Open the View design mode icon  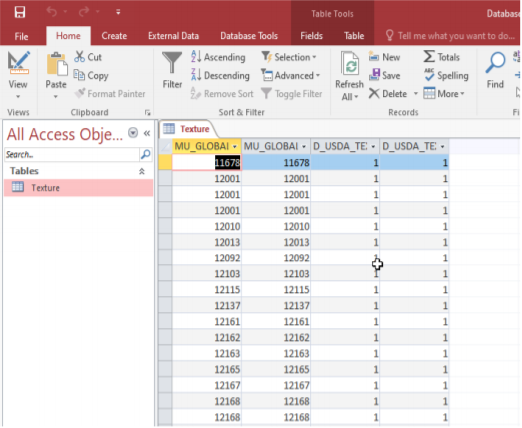(18, 62)
